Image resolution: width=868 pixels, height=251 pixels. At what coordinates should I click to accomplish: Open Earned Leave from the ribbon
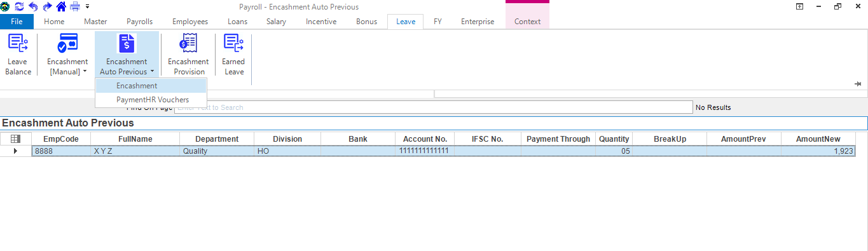click(233, 55)
